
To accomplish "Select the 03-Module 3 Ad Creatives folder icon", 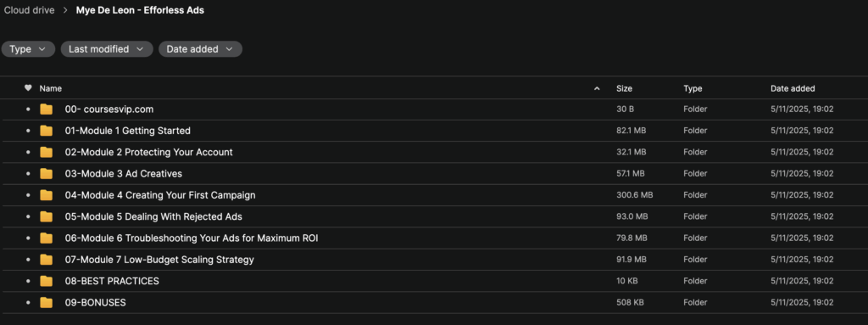I will coord(47,174).
